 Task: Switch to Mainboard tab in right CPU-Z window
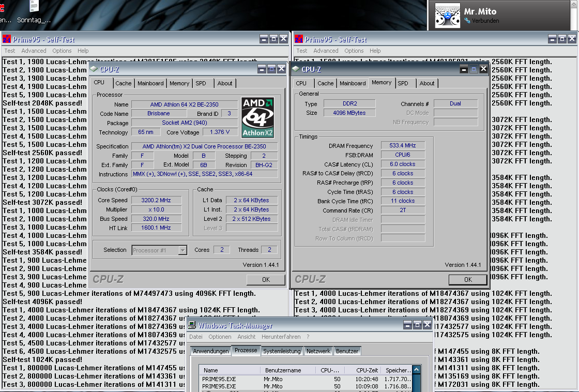(x=353, y=83)
